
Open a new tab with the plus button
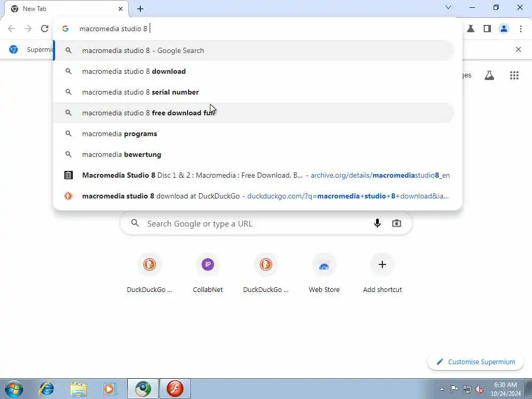[140, 9]
